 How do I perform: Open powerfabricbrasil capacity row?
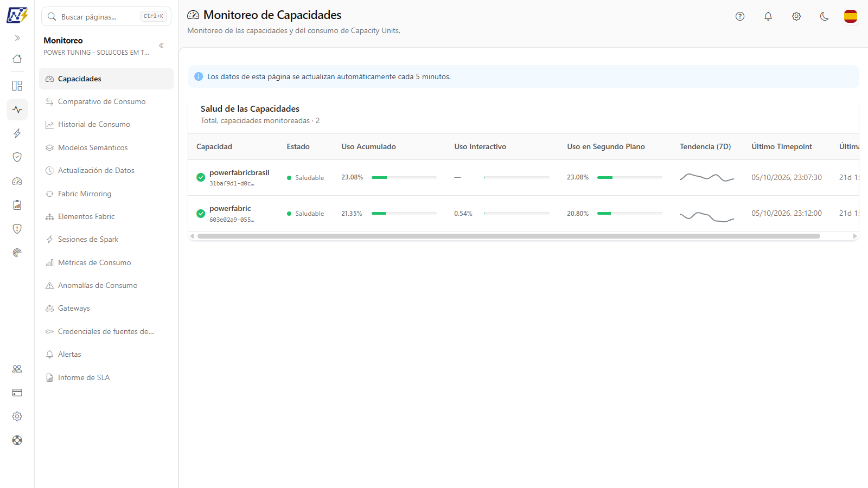click(524, 177)
